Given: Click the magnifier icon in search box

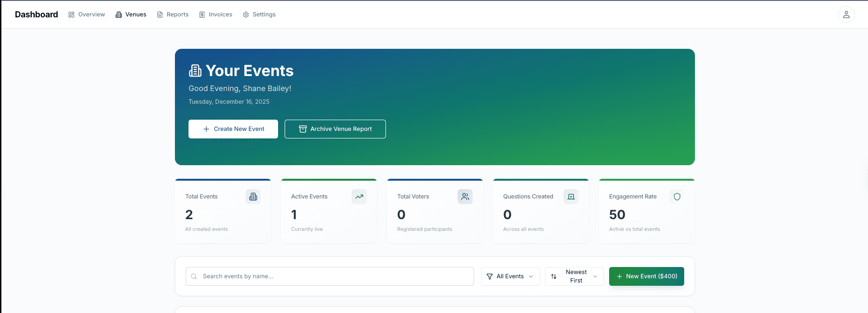Looking at the screenshot, I should pos(194,276).
